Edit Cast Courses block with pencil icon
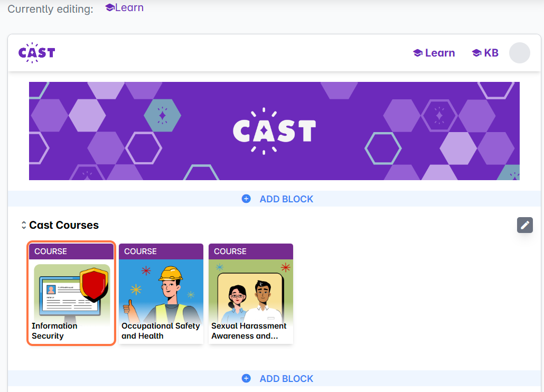 click(x=524, y=225)
